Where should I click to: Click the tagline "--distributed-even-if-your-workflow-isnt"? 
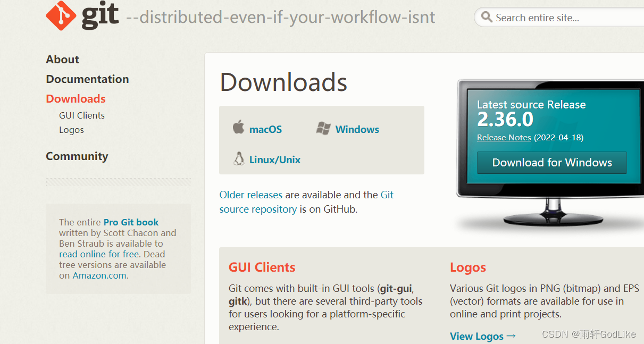(x=280, y=18)
